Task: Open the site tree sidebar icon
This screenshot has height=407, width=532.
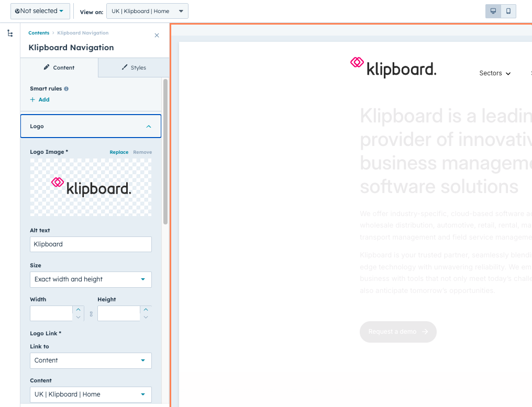Action: (x=10, y=33)
